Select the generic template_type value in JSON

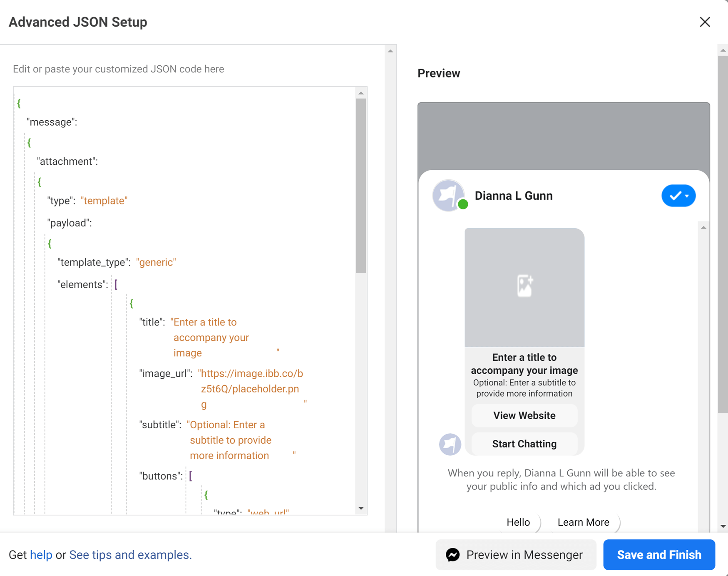pyautogui.click(x=156, y=262)
